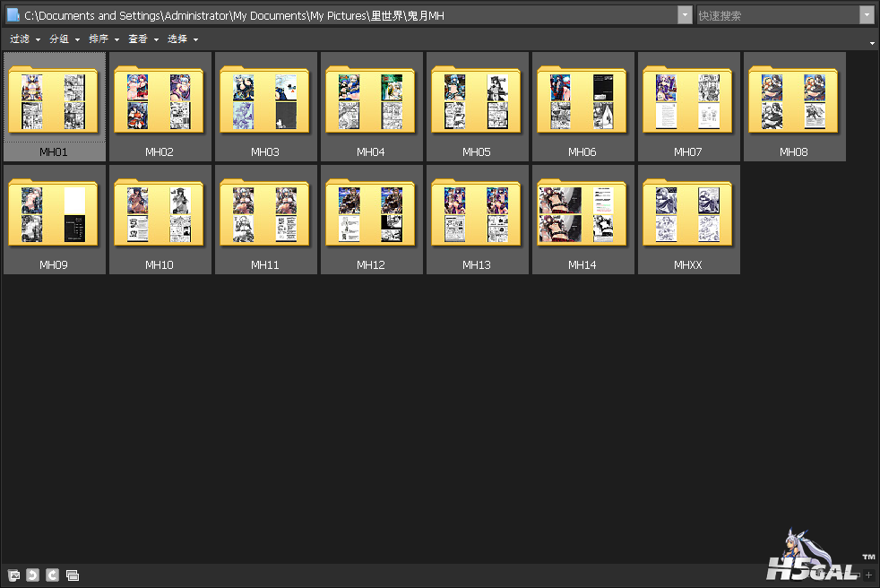Click the folder icon beside the path

click(x=13, y=15)
